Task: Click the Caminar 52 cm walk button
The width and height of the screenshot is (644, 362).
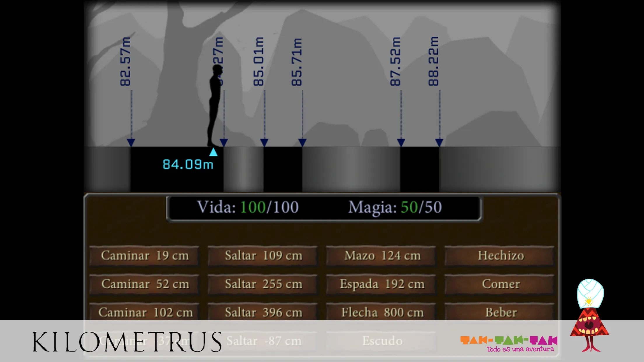Action: (x=146, y=283)
